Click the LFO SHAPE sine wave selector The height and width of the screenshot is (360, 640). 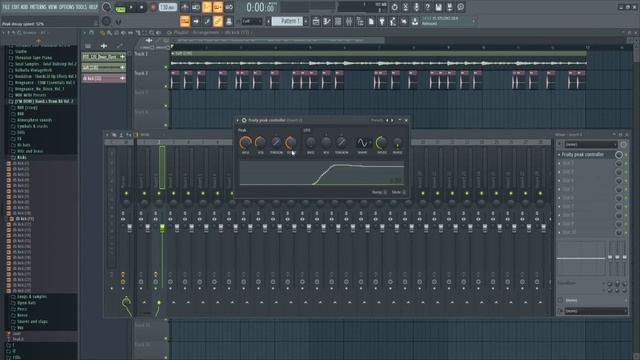point(362,142)
